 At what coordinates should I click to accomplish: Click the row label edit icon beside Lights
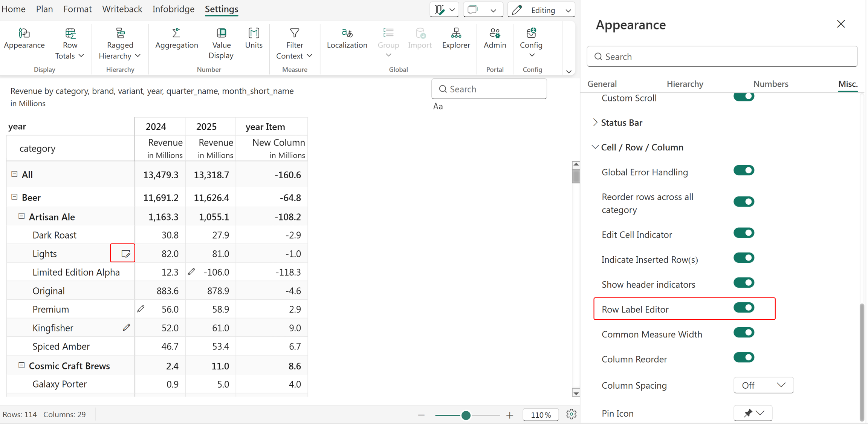pos(125,254)
